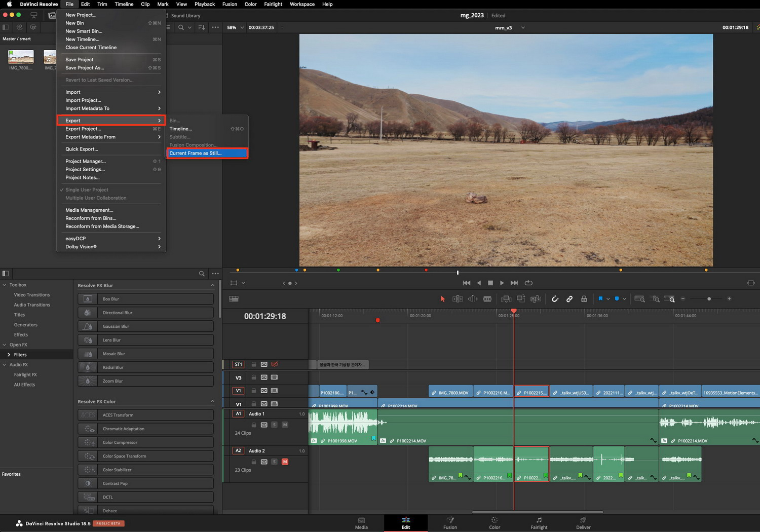Open the Playback menu

(205, 4)
